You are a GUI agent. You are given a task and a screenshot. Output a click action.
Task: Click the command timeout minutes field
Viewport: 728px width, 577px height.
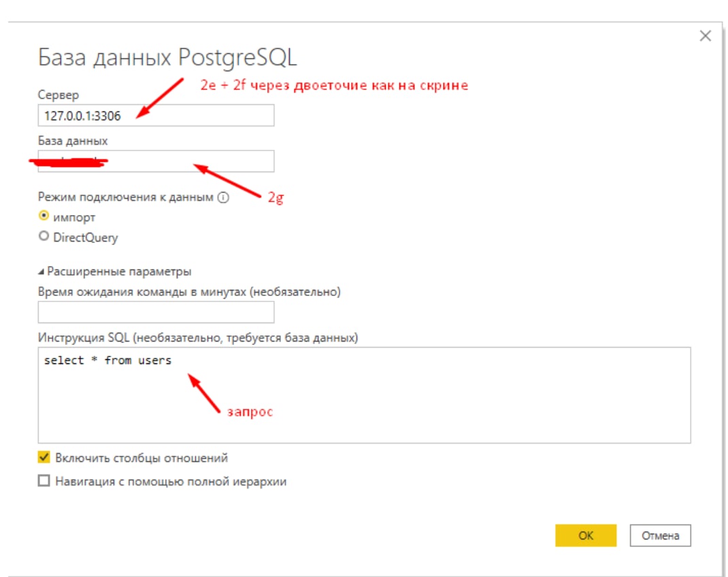(156, 312)
